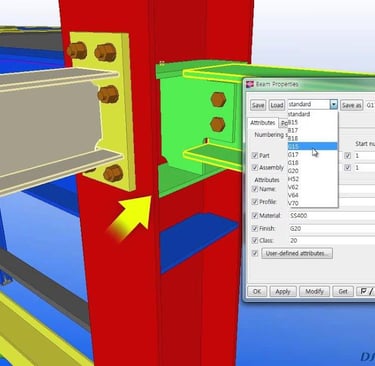Pick G20 in the dropdown list

point(313,171)
